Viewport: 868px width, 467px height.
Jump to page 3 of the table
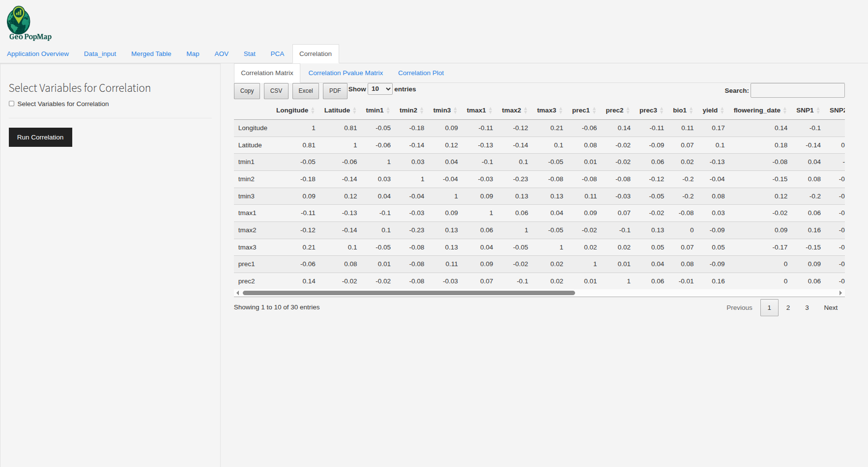pyautogui.click(x=807, y=308)
